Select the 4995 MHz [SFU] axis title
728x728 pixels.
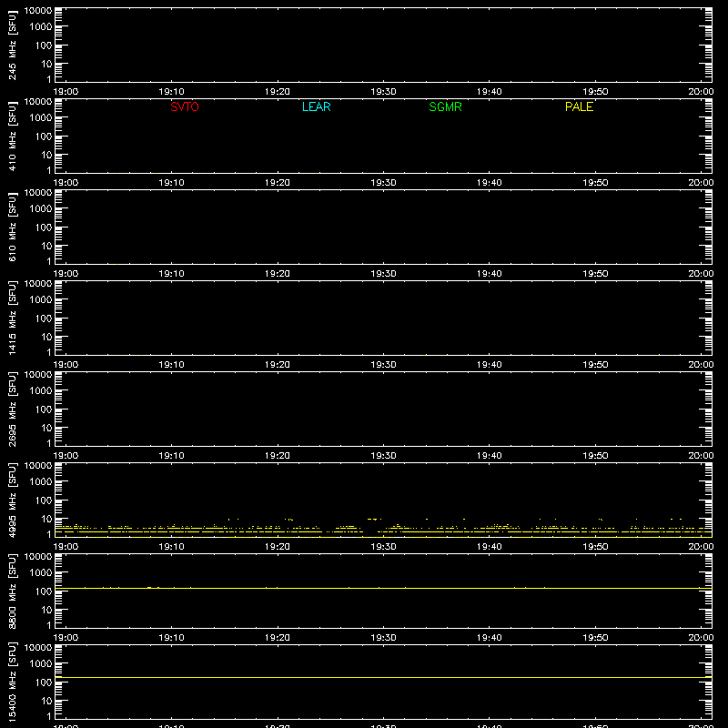click(12, 500)
